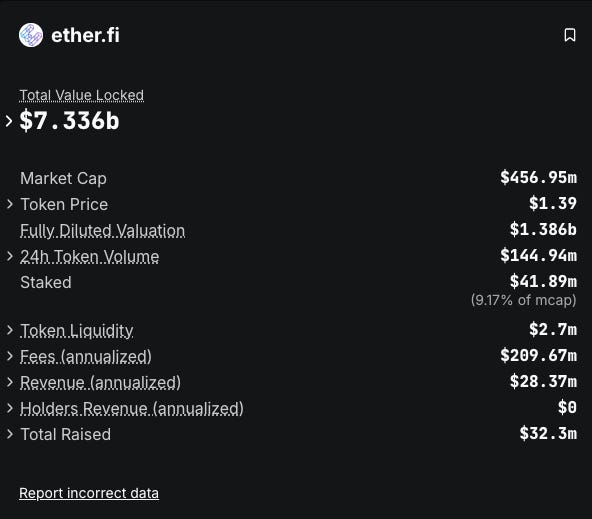Click the $7.336b TVL value

pyautogui.click(x=69, y=121)
